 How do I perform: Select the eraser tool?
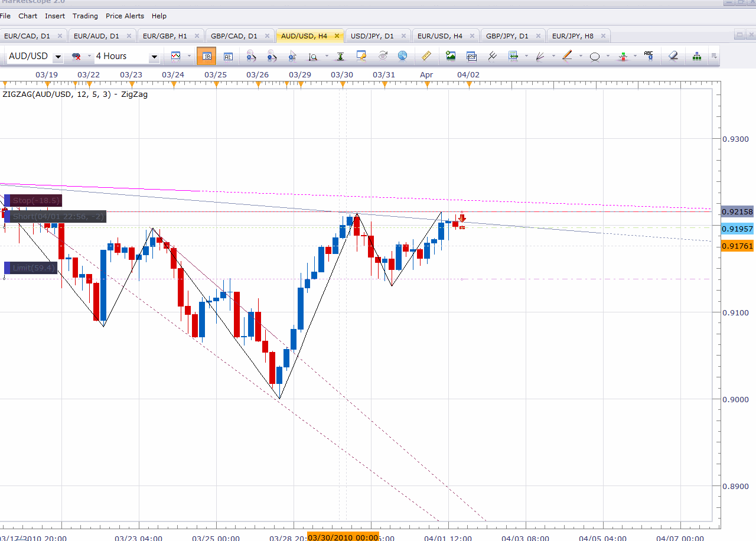coord(673,56)
